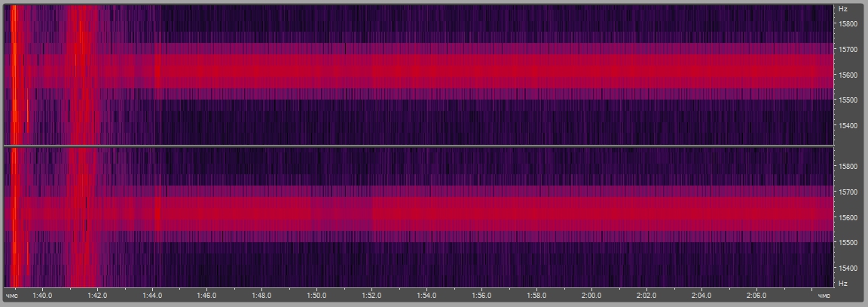Click the 1:54.0 mark on the time ruler
The image size is (868, 307).
coord(426,296)
